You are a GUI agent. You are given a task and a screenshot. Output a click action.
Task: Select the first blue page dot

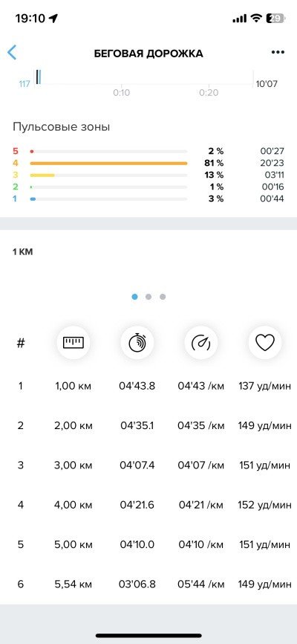point(134,297)
